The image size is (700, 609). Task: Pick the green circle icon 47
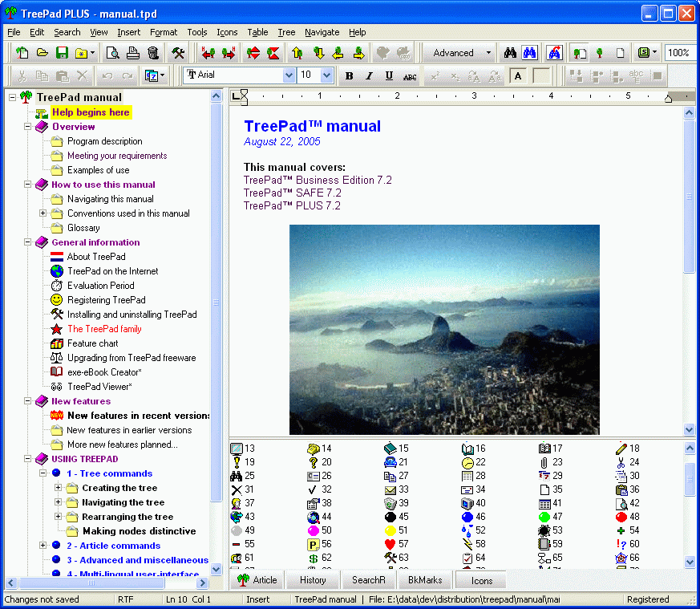point(544,517)
